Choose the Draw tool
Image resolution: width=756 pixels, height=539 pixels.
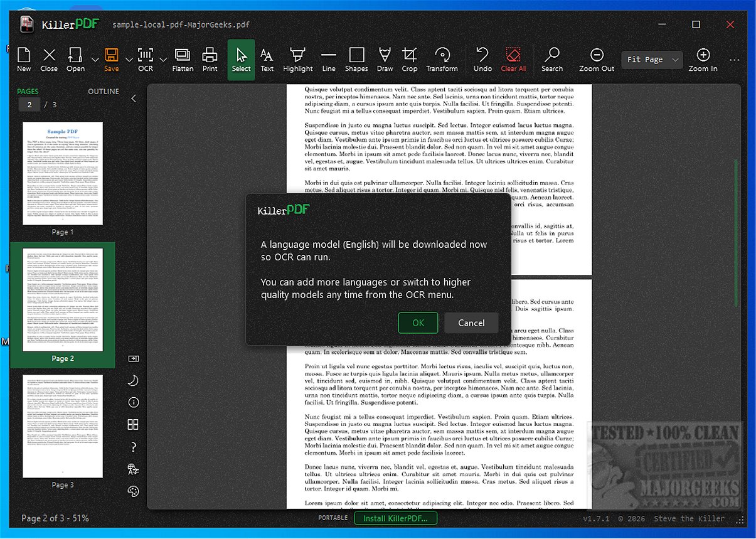[385, 60]
